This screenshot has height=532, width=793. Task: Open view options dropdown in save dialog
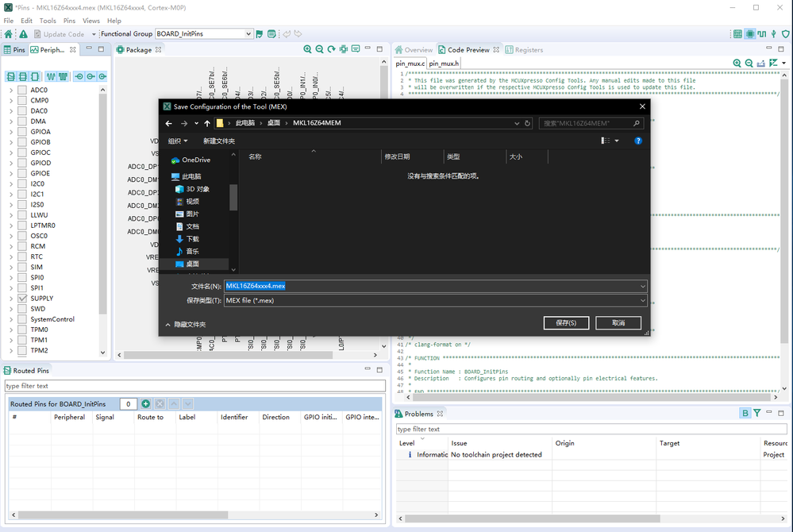click(x=617, y=141)
